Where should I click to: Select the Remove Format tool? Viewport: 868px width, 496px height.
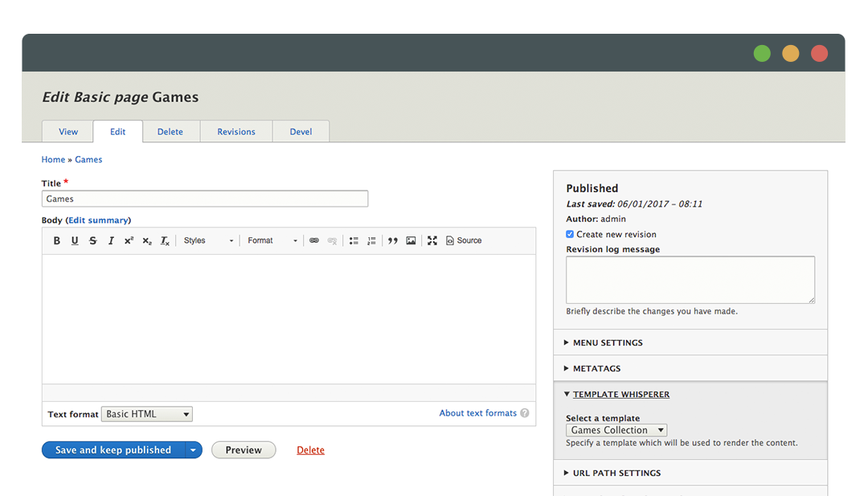coord(165,240)
